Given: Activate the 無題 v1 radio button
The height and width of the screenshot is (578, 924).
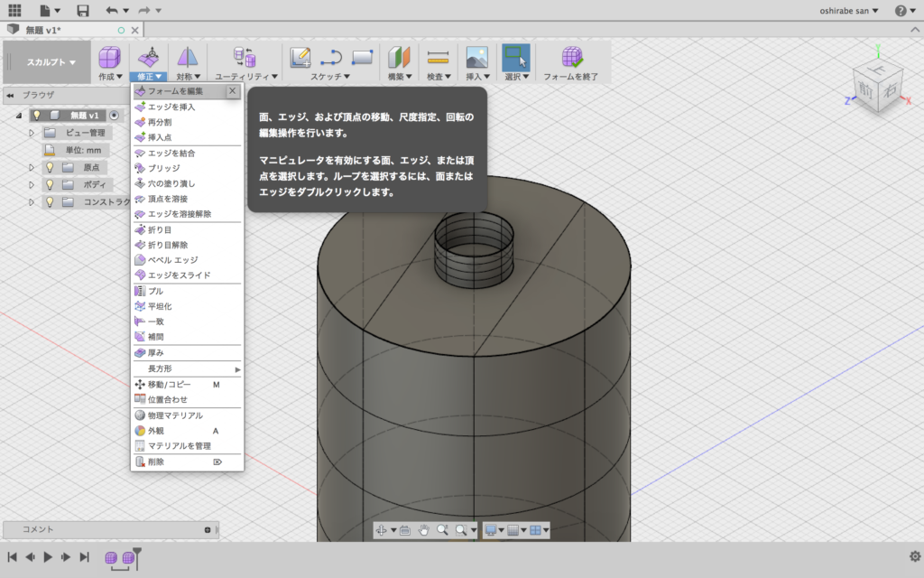Looking at the screenshot, I should [115, 116].
